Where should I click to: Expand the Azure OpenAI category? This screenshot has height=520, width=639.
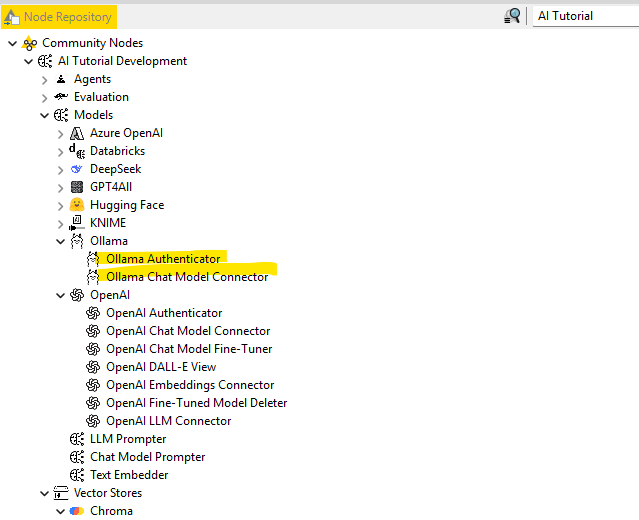61,134
